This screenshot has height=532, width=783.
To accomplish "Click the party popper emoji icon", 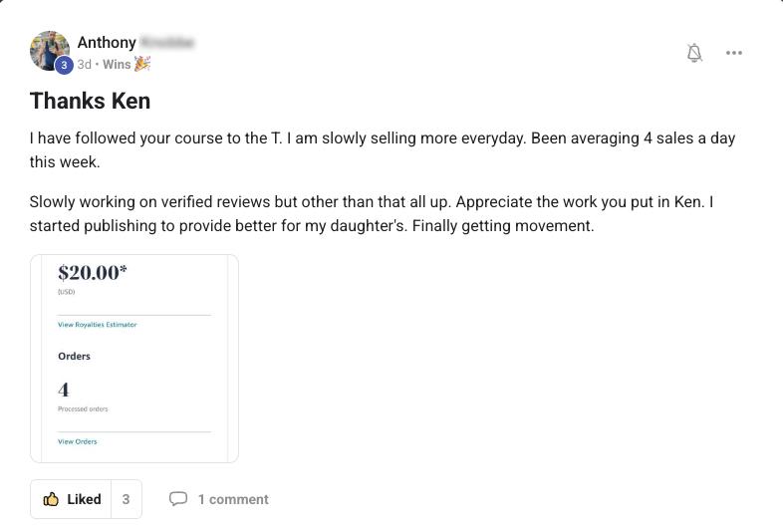I will (x=141, y=64).
